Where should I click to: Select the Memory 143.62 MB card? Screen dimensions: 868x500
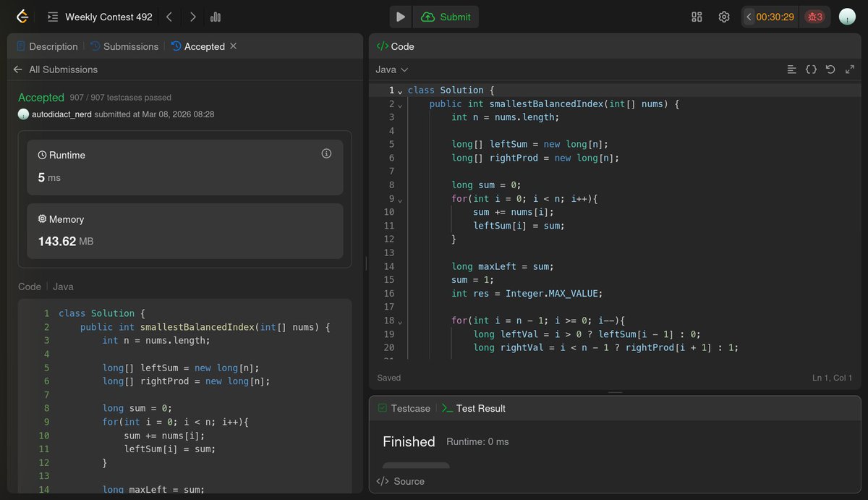(x=185, y=231)
